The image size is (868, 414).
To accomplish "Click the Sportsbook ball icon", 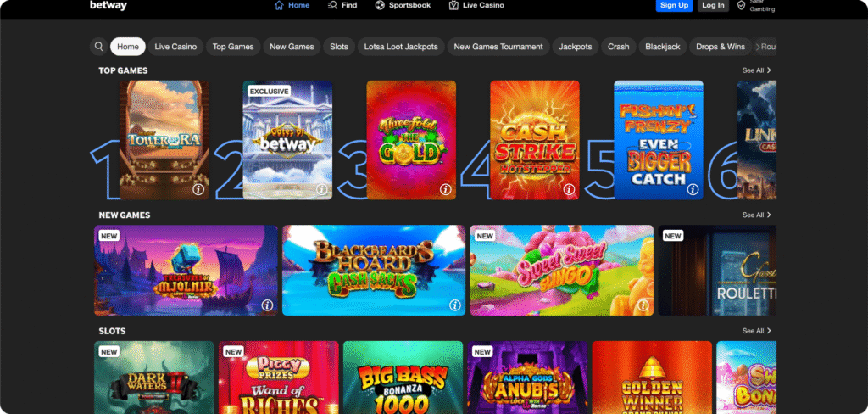I will (380, 6).
